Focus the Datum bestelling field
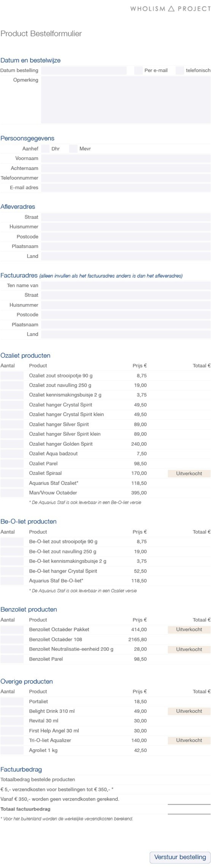211x868 pixels. 84,70
